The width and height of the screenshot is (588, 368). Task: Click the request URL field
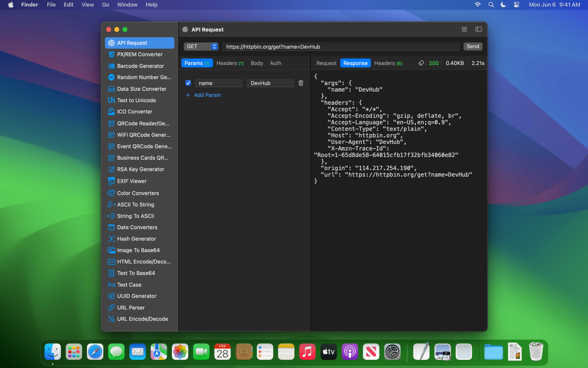341,47
